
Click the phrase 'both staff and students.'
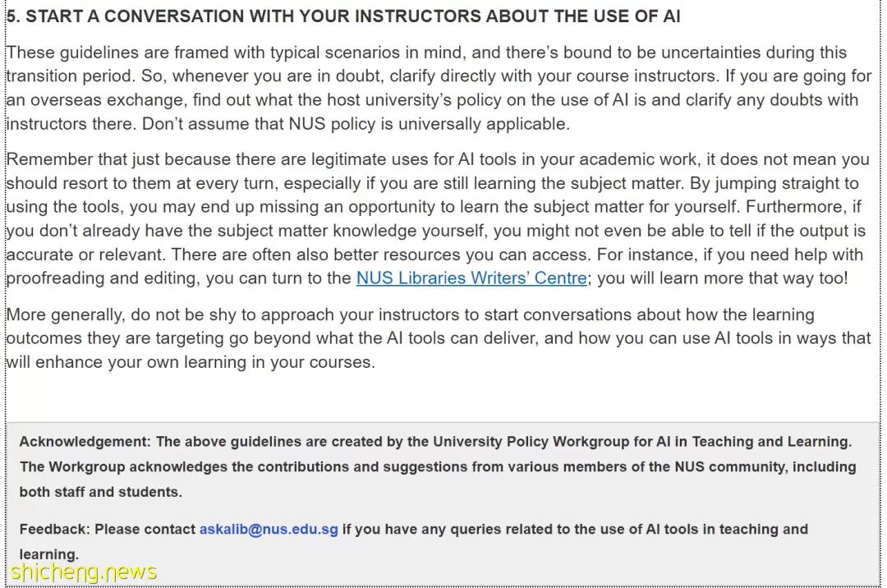(101, 492)
